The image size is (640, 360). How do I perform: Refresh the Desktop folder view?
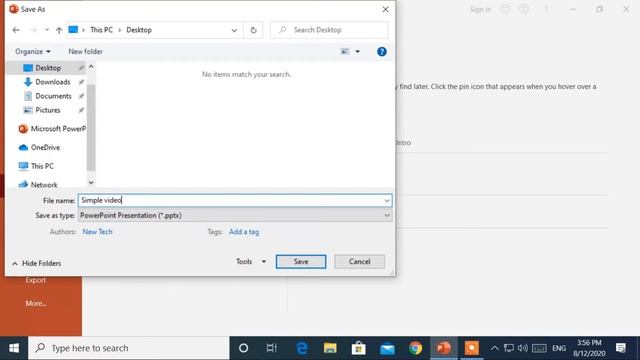[253, 30]
